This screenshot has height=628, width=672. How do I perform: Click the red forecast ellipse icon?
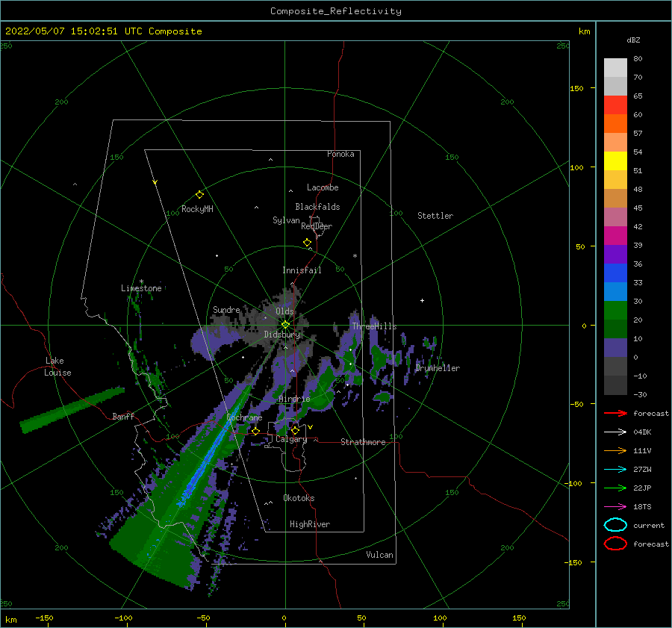click(615, 544)
